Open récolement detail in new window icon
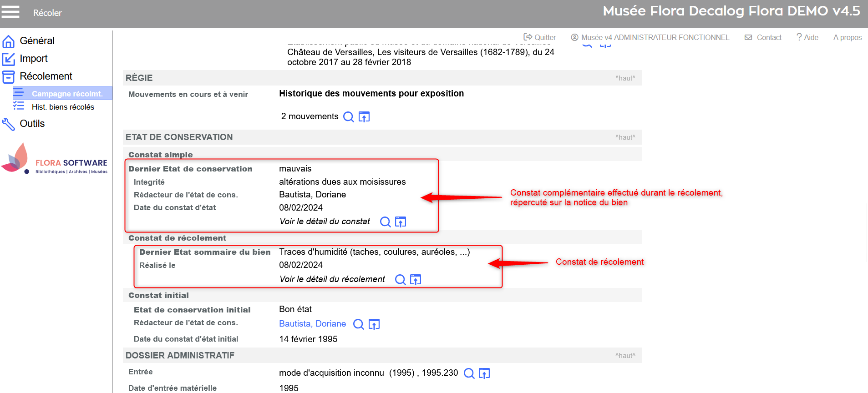Image resolution: width=868 pixels, height=393 pixels. point(416,280)
